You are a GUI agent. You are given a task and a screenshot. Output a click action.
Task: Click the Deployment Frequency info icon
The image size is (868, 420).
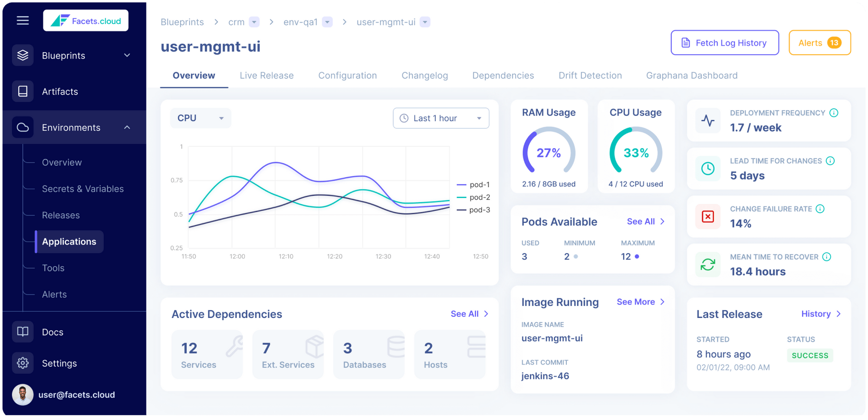[834, 113]
